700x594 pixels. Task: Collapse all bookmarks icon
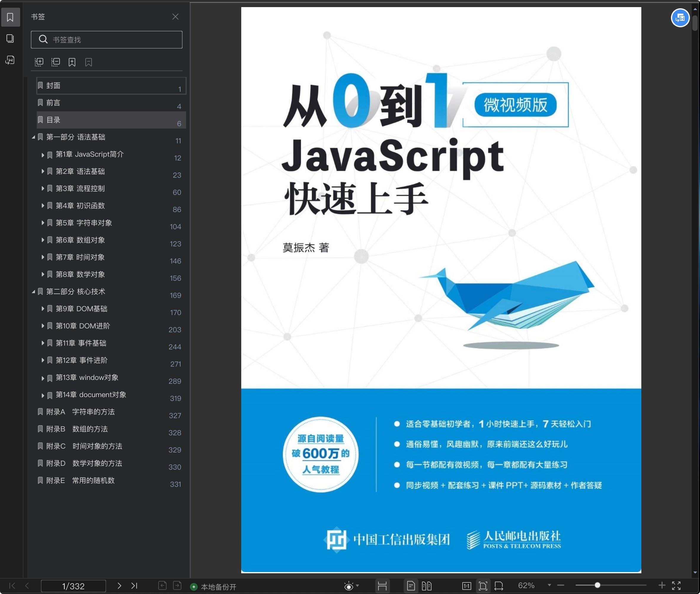tap(56, 62)
